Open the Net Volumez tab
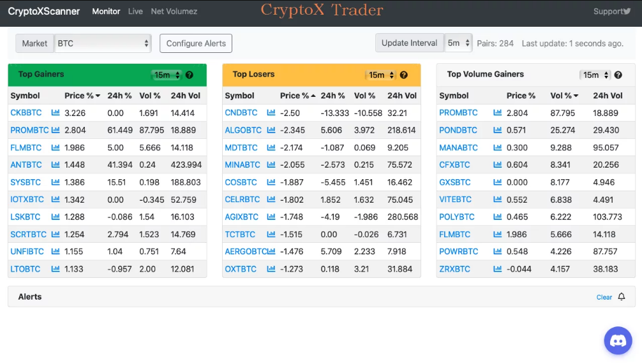 click(x=174, y=11)
